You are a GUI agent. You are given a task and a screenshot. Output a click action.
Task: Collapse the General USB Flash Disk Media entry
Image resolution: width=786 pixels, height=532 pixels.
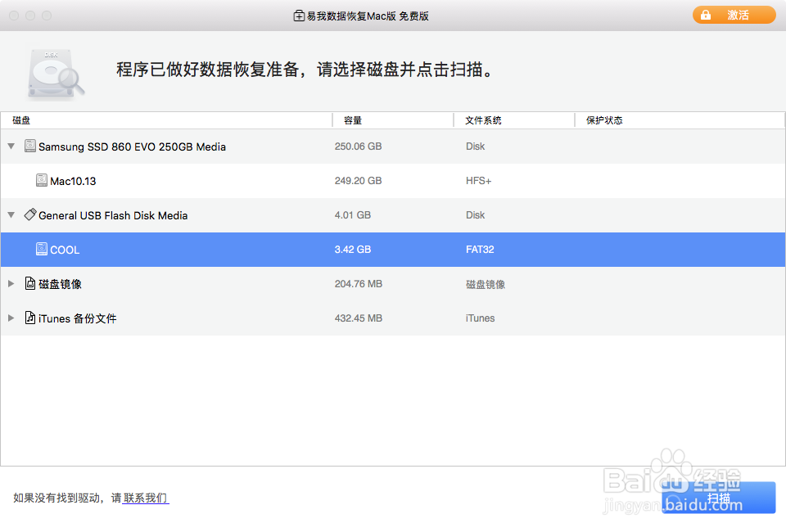click(11, 215)
